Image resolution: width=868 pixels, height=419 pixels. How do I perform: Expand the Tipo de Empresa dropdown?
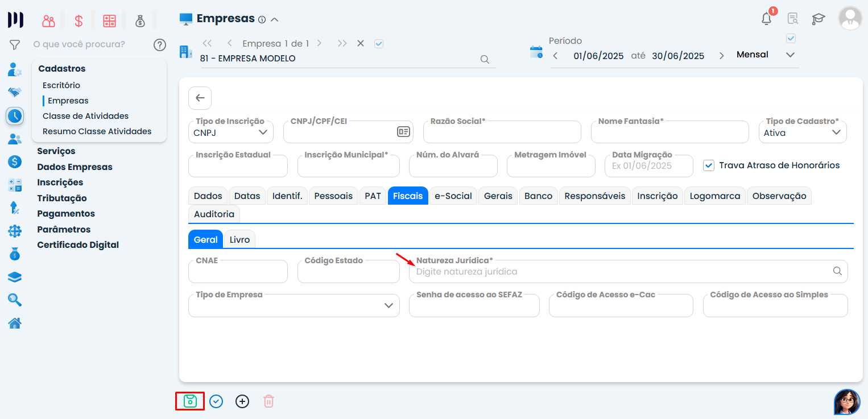tap(388, 306)
